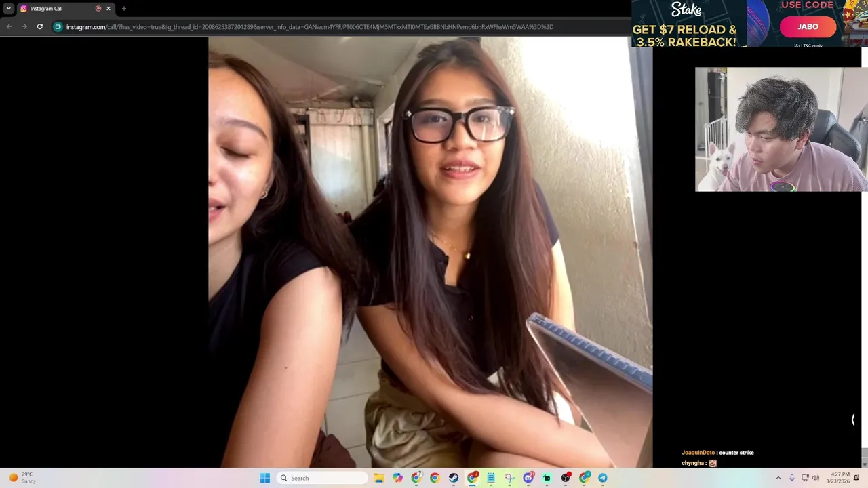Open Steam from the taskbar
868x488 pixels.
point(454,478)
